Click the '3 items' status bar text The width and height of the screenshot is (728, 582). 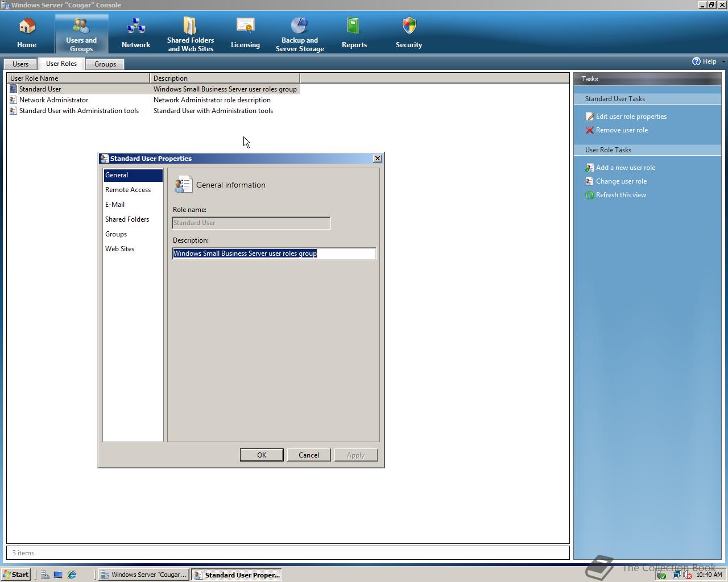pyautogui.click(x=23, y=552)
